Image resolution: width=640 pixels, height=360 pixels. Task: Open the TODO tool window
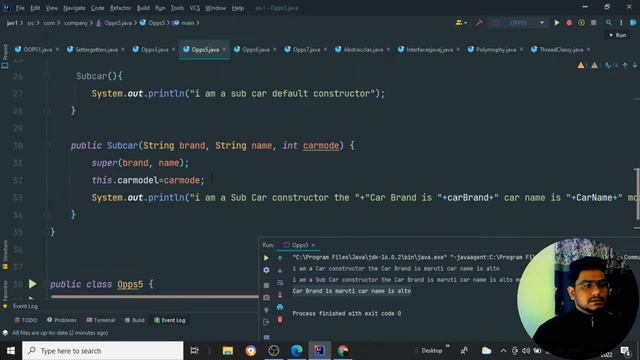26,320
